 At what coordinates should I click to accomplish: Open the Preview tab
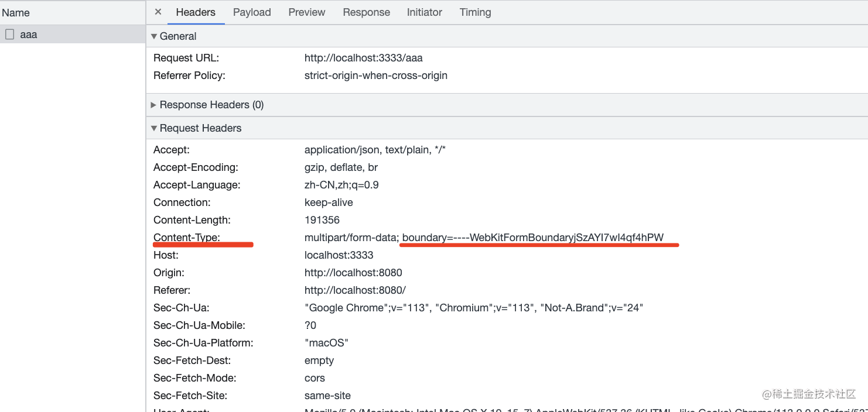pos(306,12)
